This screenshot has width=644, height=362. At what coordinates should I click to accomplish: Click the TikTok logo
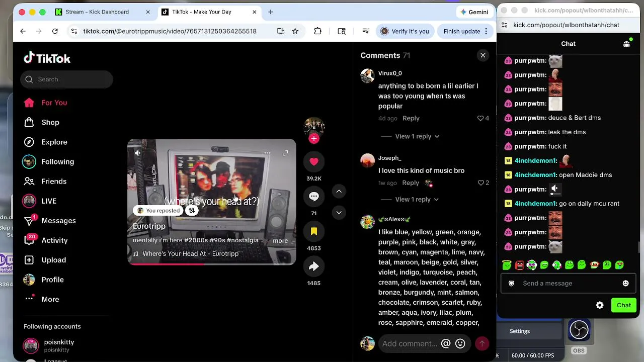coord(47,58)
